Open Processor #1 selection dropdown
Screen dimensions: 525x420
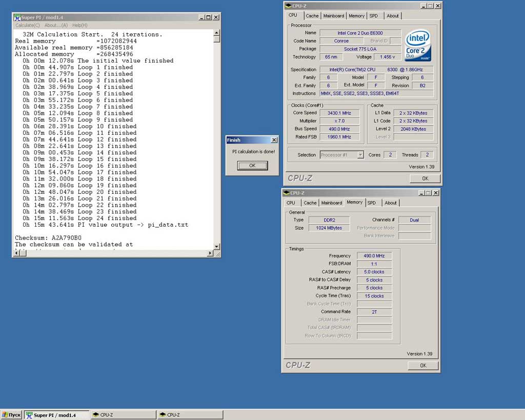pyautogui.click(x=360, y=155)
